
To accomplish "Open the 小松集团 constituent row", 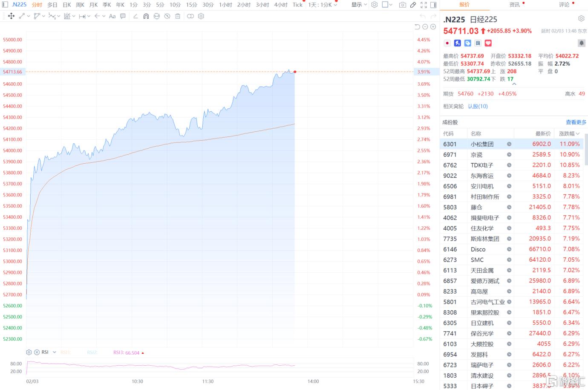I will [x=512, y=144].
